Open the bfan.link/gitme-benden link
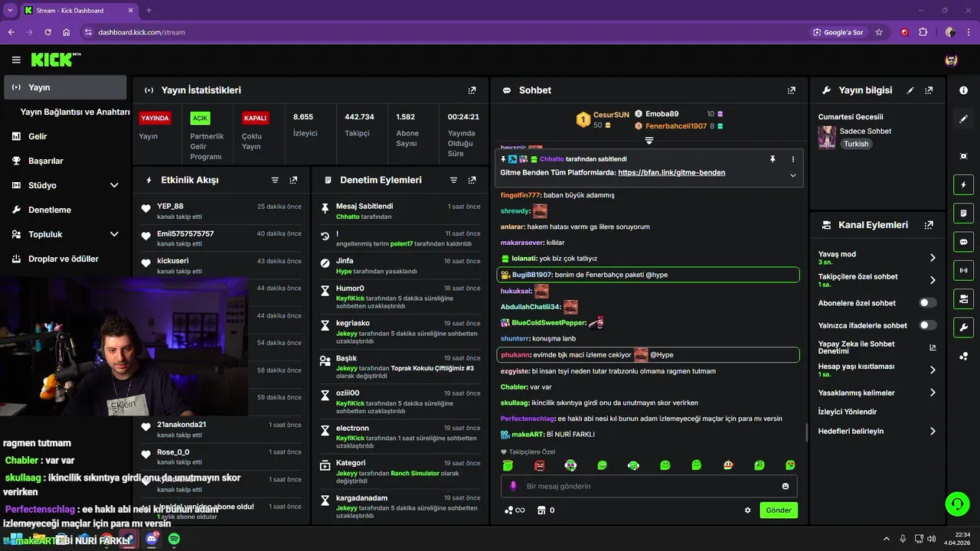 coord(671,173)
